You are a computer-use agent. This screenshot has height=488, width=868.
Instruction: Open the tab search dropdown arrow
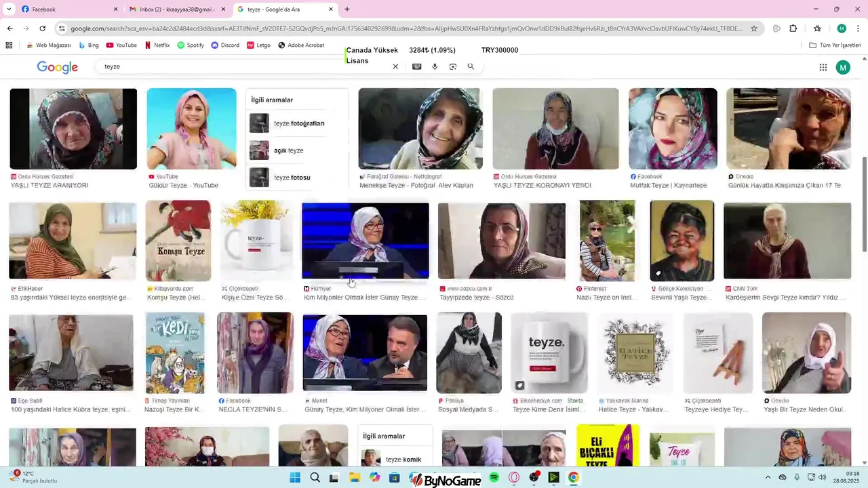click(9, 9)
